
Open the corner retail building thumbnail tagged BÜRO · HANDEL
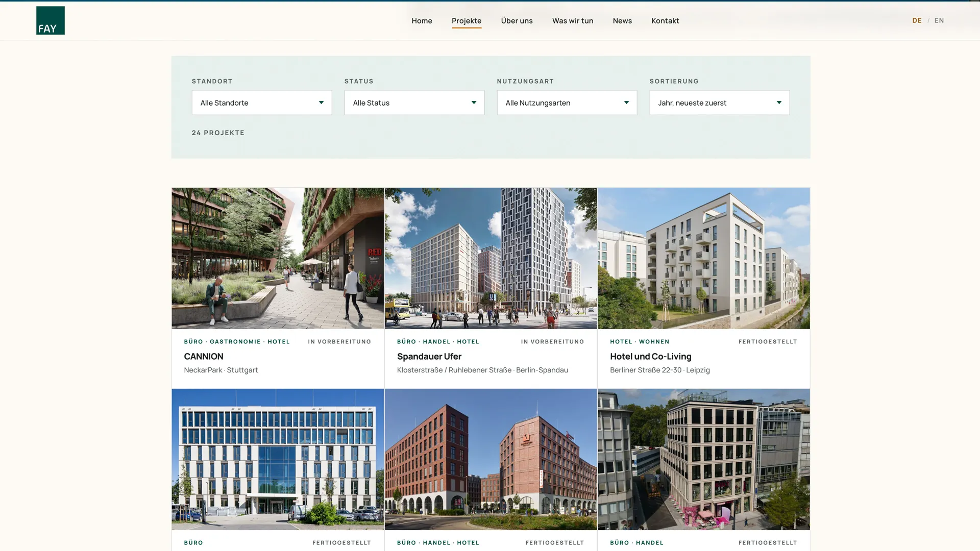click(704, 459)
